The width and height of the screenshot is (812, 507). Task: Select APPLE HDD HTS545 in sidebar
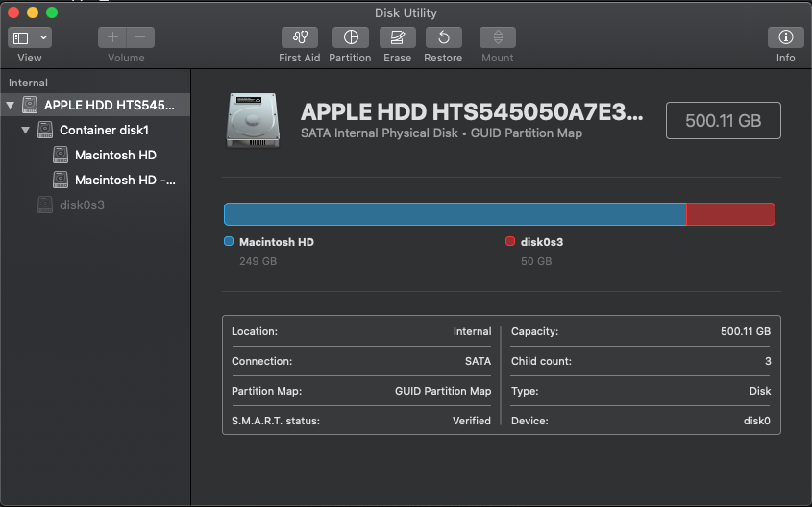click(x=95, y=105)
